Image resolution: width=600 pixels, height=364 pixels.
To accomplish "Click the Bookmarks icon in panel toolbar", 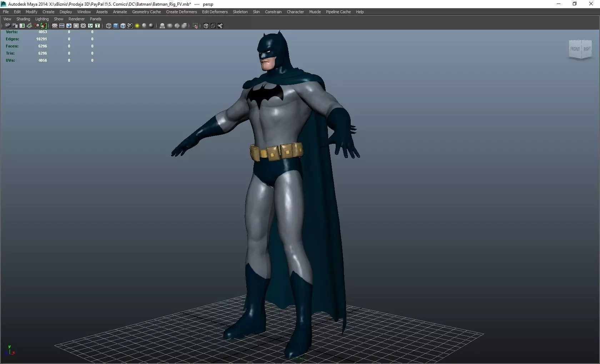I will point(22,26).
